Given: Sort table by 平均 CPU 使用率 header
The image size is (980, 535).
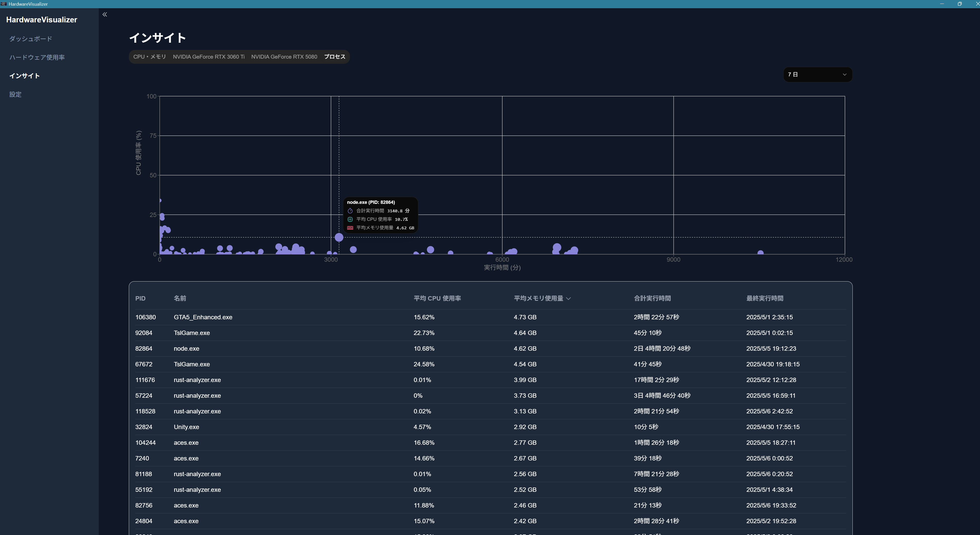Looking at the screenshot, I should [437, 298].
